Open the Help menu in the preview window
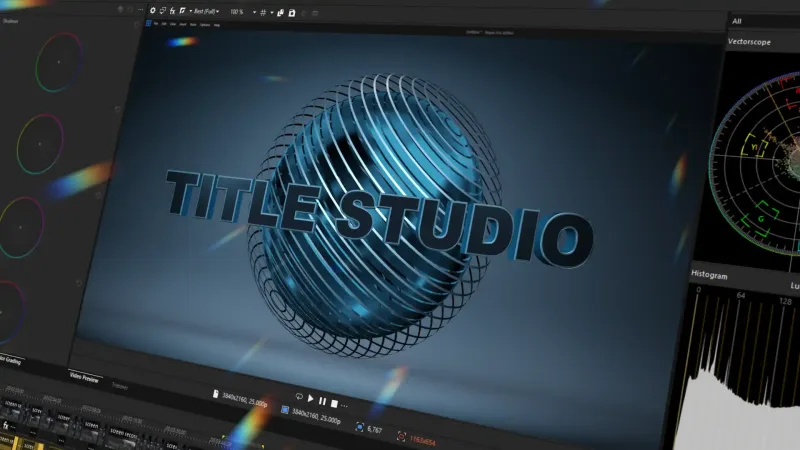 click(217, 25)
